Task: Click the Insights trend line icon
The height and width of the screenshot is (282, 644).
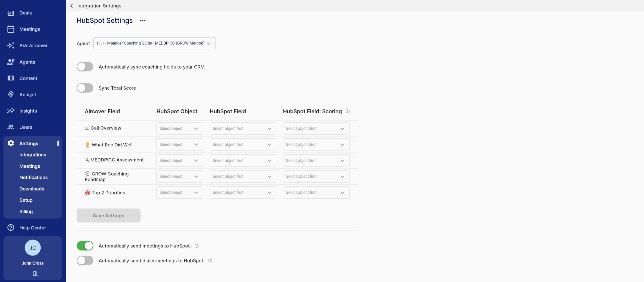Action: [11, 111]
